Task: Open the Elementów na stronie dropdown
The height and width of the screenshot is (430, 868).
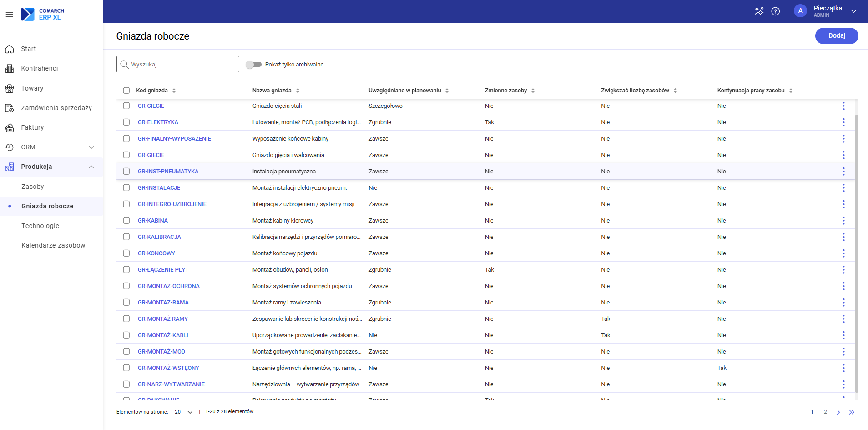Action: pyautogui.click(x=182, y=412)
